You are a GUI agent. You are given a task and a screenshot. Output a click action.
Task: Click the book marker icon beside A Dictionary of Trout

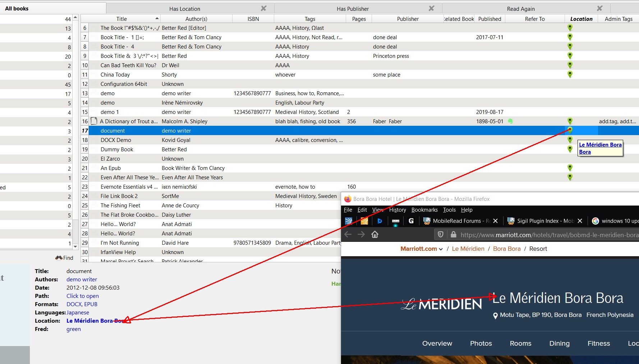(x=94, y=121)
